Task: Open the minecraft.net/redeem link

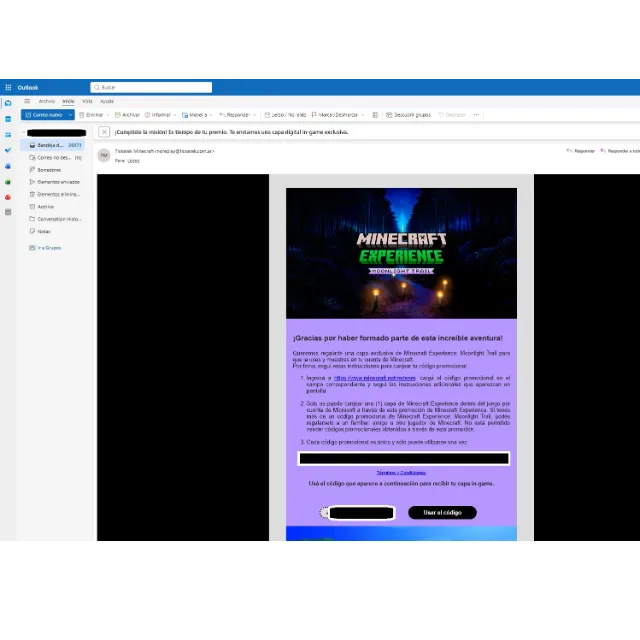Action: point(375,378)
